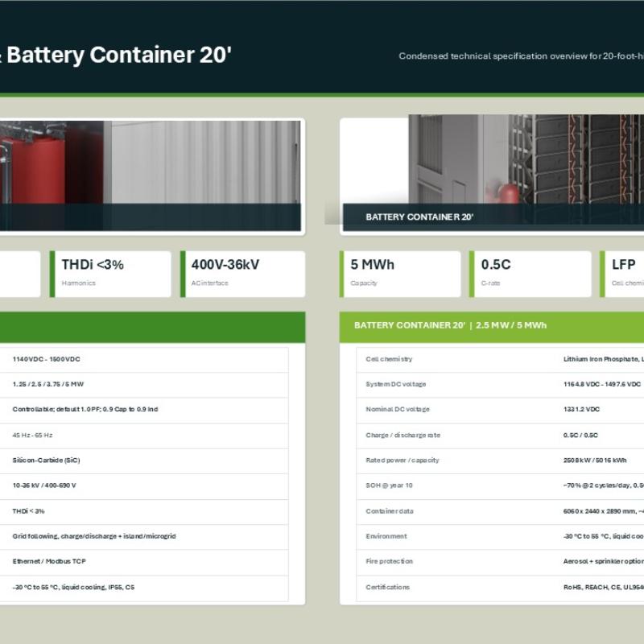Click the "System DC voltage" row label

(x=396, y=384)
